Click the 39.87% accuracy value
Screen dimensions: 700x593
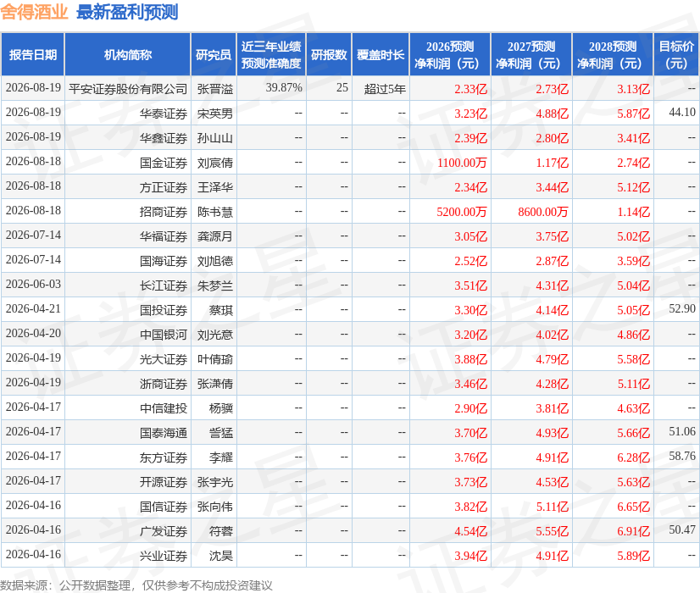click(x=284, y=87)
